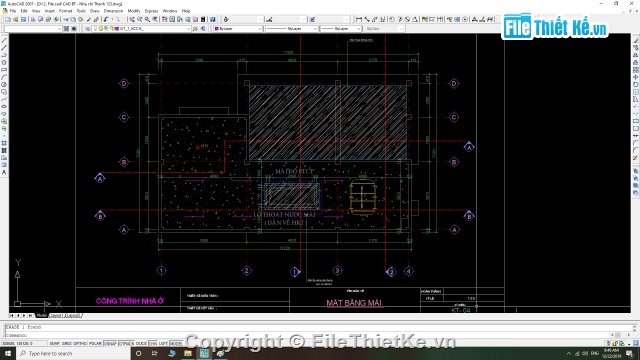Toggle DYN input in status bar
This screenshot has width=640, height=360.
[x=153, y=344]
